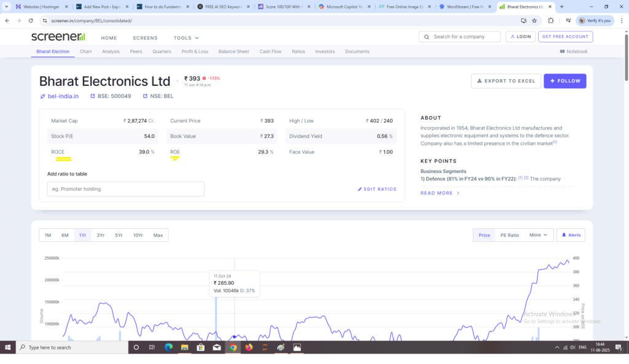Open the Windows Start button
The image size is (629, 364).
point(7,347)
